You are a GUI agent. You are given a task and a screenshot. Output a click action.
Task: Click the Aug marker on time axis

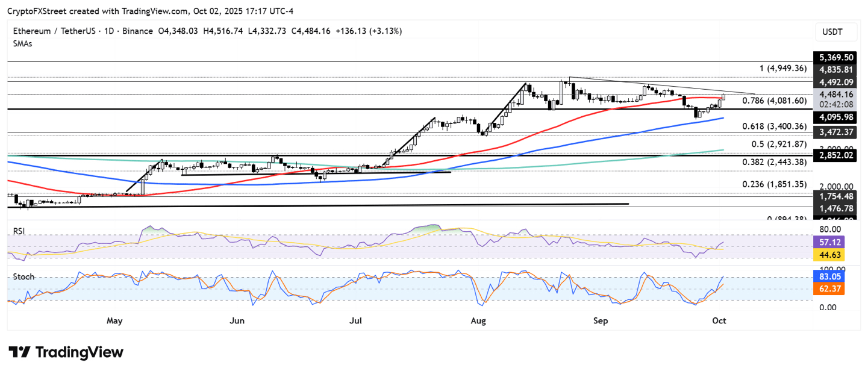tap(478, 321)
